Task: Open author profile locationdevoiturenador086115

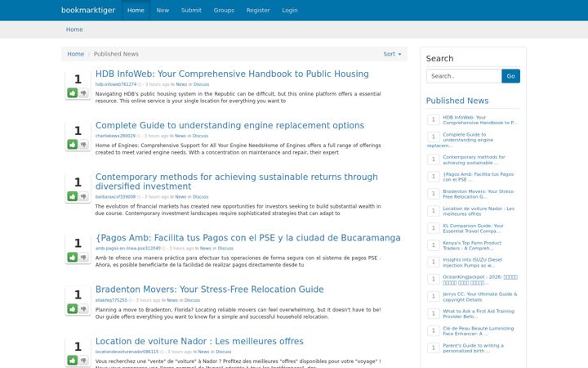Action: point(127,352)
